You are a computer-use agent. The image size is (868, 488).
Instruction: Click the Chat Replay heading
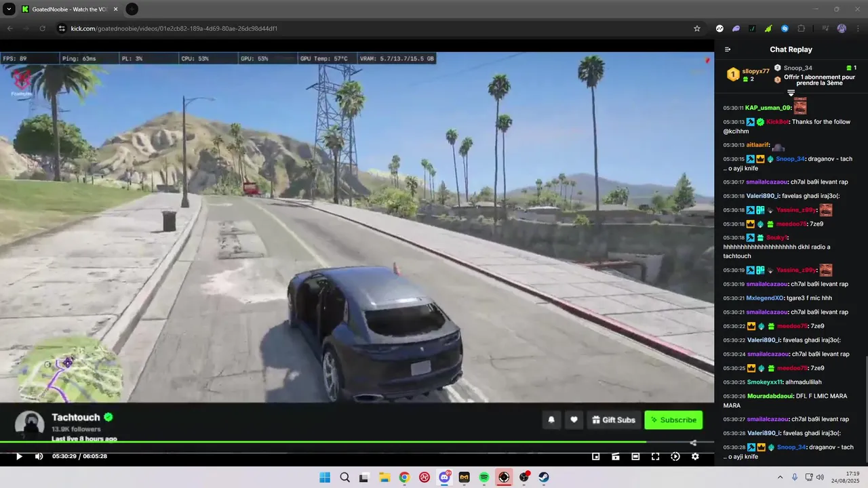click(791, 49)
